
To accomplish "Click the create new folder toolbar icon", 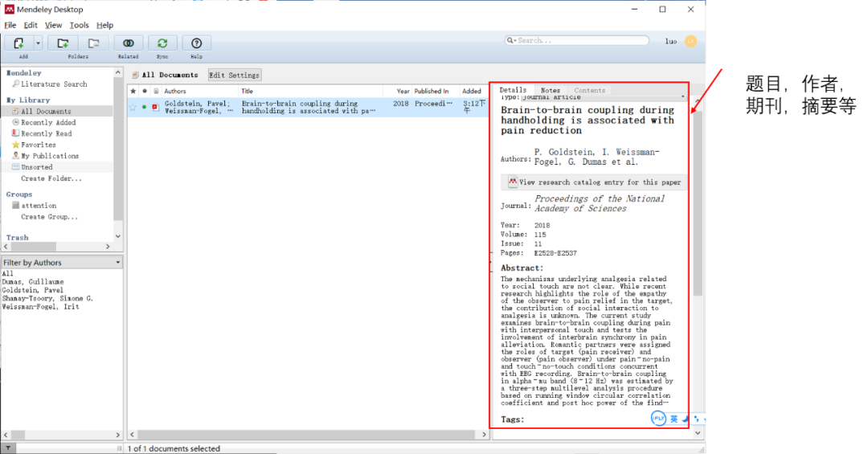I will tap(63, 43).
